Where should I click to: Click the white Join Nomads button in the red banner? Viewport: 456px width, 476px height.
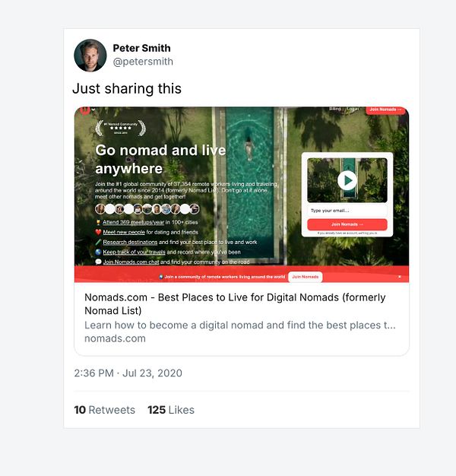(306, 277)
